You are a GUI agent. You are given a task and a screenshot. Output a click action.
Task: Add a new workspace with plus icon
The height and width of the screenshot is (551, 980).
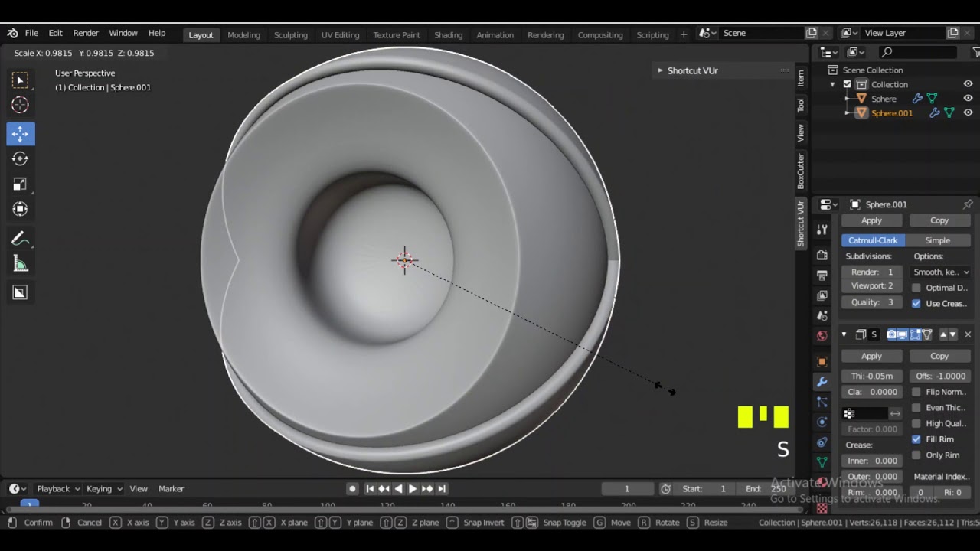point(684,34)
